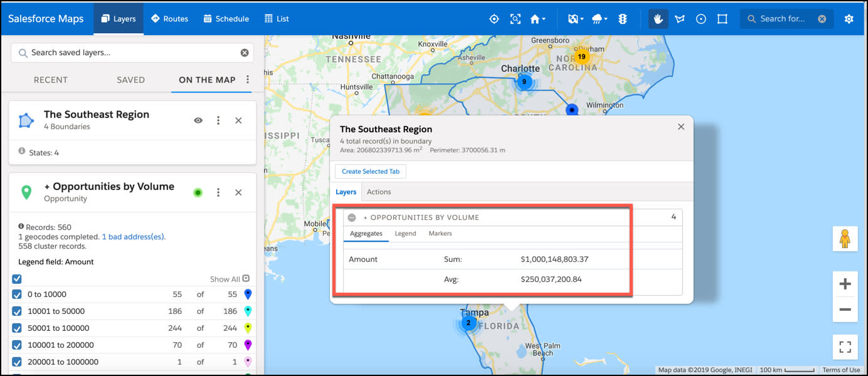Screen dimensions: 868x376
Task: Click the locate my position icon
Action: point(494,19)
